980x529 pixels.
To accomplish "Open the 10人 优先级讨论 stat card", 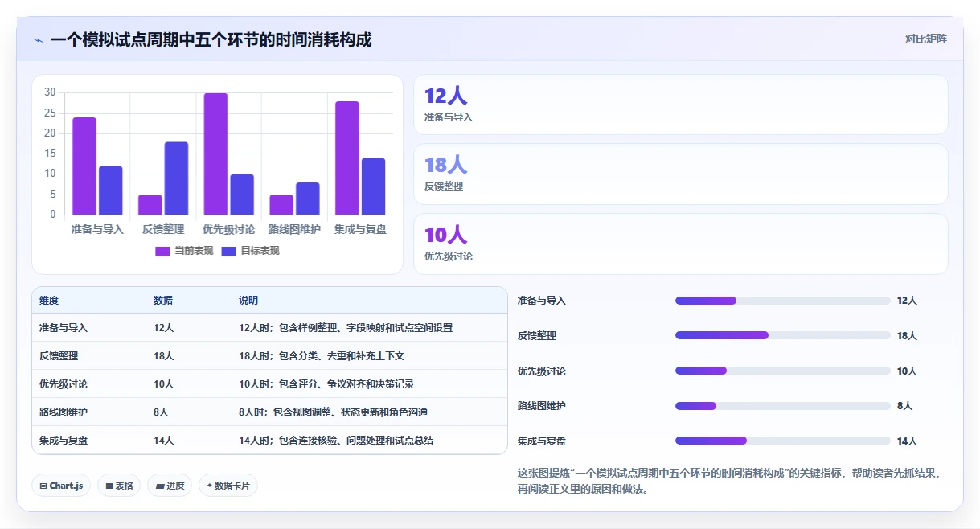I will [681, 244].
